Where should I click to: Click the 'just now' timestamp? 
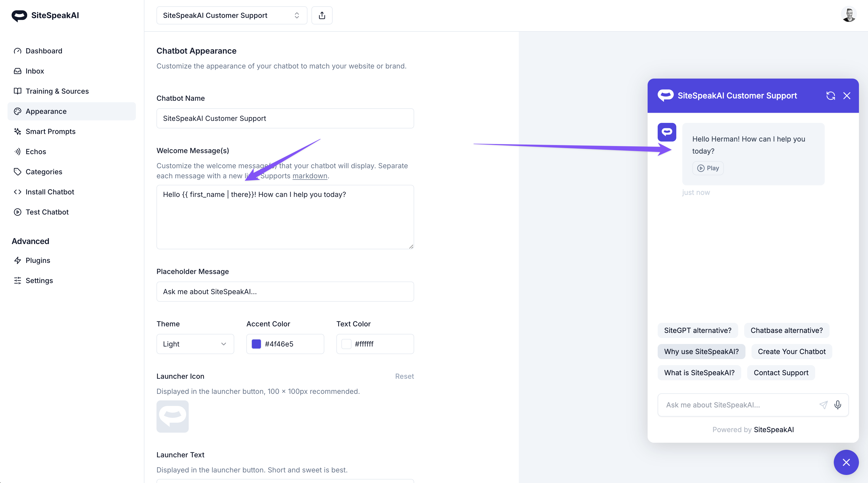coord(696,192)
